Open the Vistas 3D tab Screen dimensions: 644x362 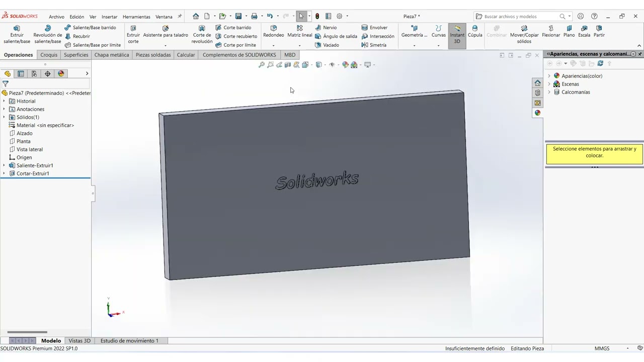coord(79,340)
